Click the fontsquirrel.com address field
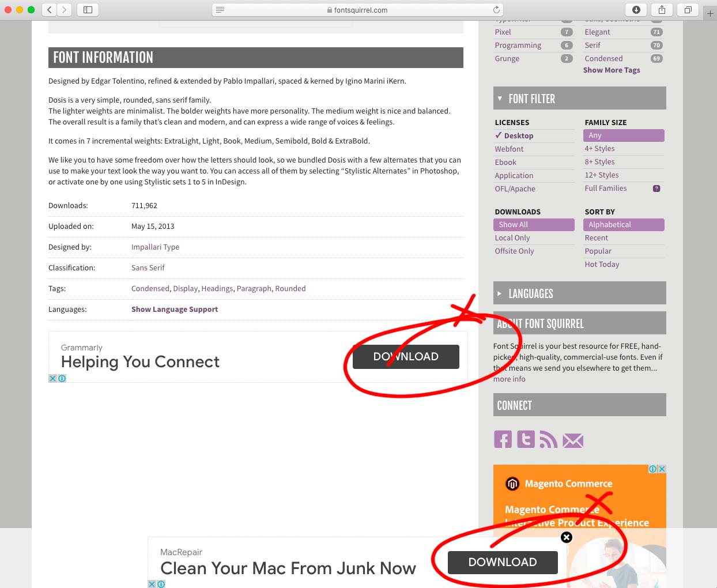Viewport: 717px width, 588px height. pos(357,10)
